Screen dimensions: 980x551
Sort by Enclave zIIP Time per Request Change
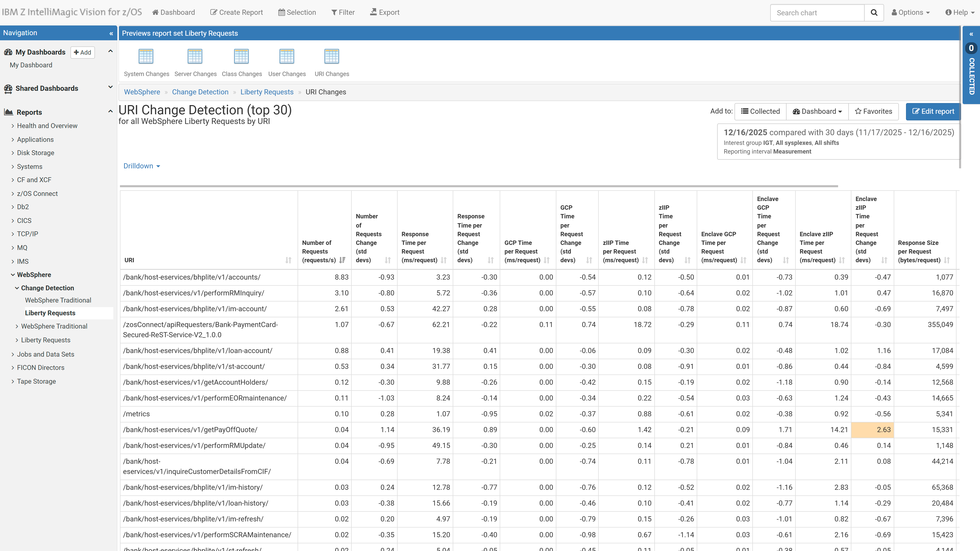pyautogui.click(x=885, y=260)
